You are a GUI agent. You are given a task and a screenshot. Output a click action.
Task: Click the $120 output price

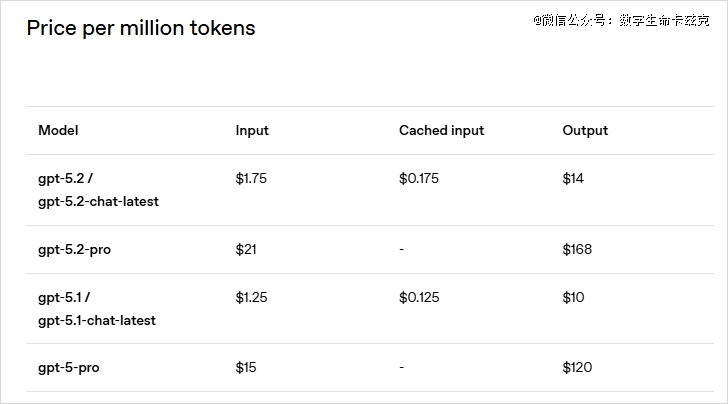577,367
